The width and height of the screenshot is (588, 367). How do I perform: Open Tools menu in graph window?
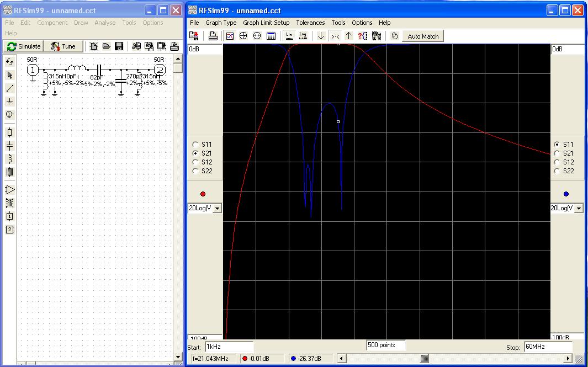point(338,23)
